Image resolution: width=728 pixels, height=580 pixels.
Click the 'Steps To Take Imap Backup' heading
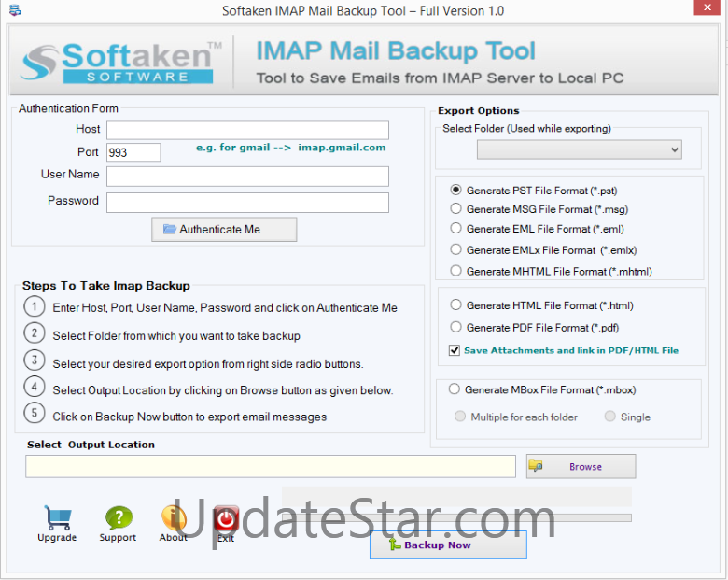pyautogui.click(x=106, y=286)
